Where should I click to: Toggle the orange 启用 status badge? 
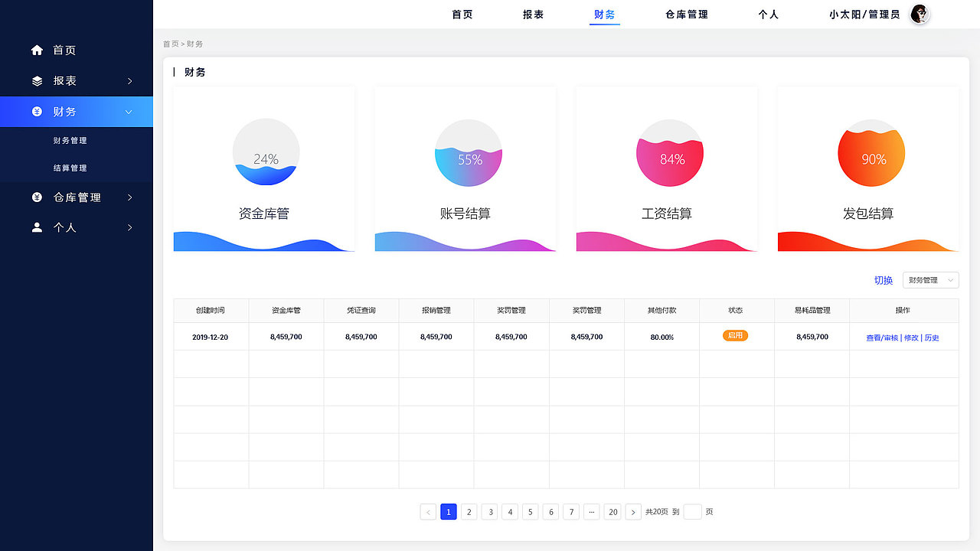(736, 335)
